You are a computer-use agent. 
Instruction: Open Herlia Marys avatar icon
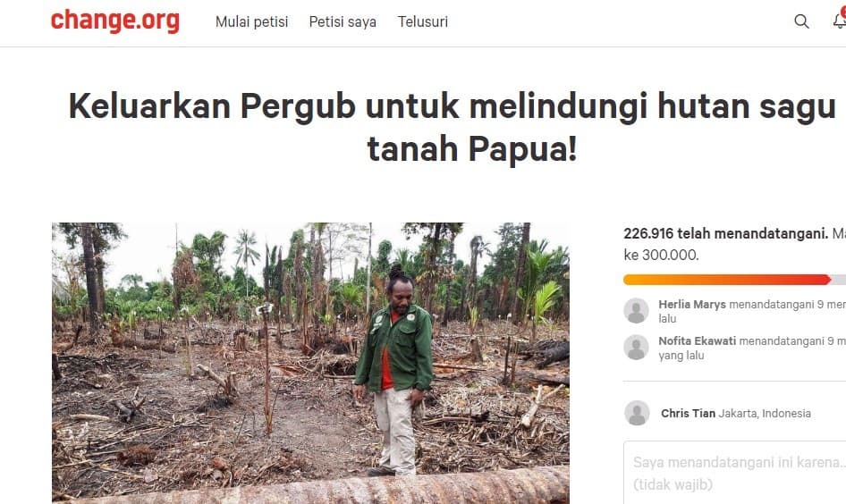tap(636, 310)
